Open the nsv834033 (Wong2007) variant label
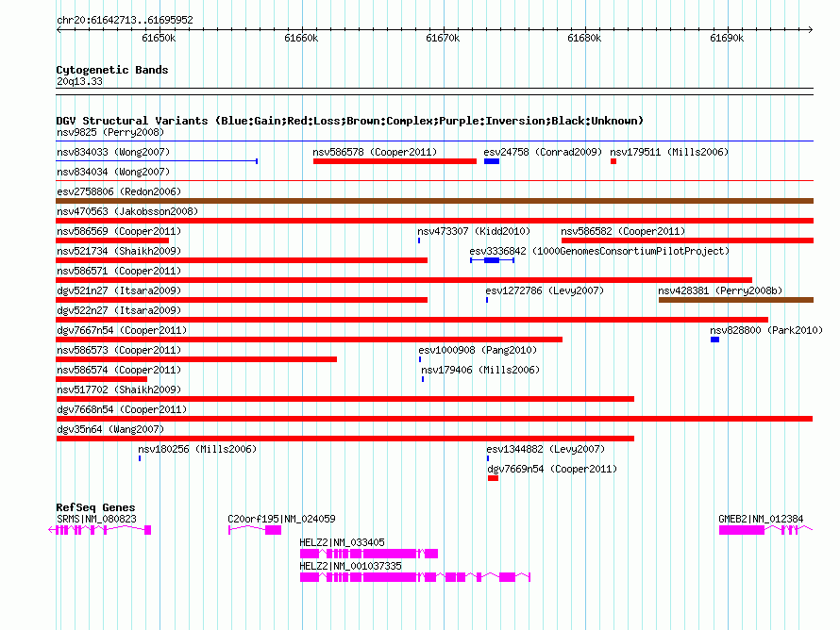 point(113,152)
